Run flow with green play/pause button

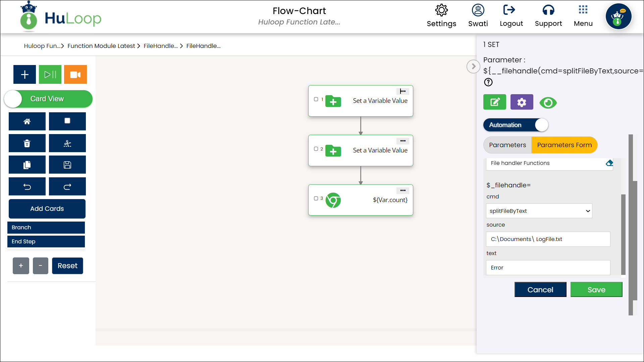[50, 74]
